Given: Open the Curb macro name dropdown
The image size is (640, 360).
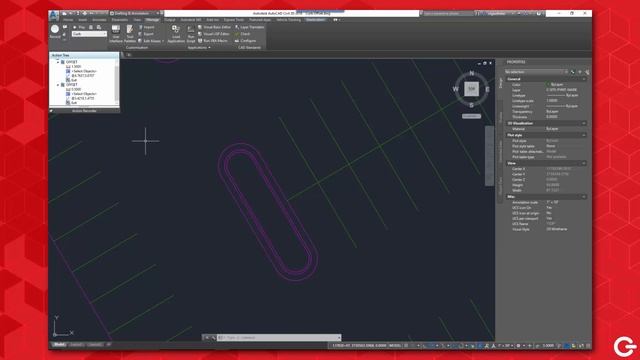Looking at the screenshot, I should pos(89,34).
